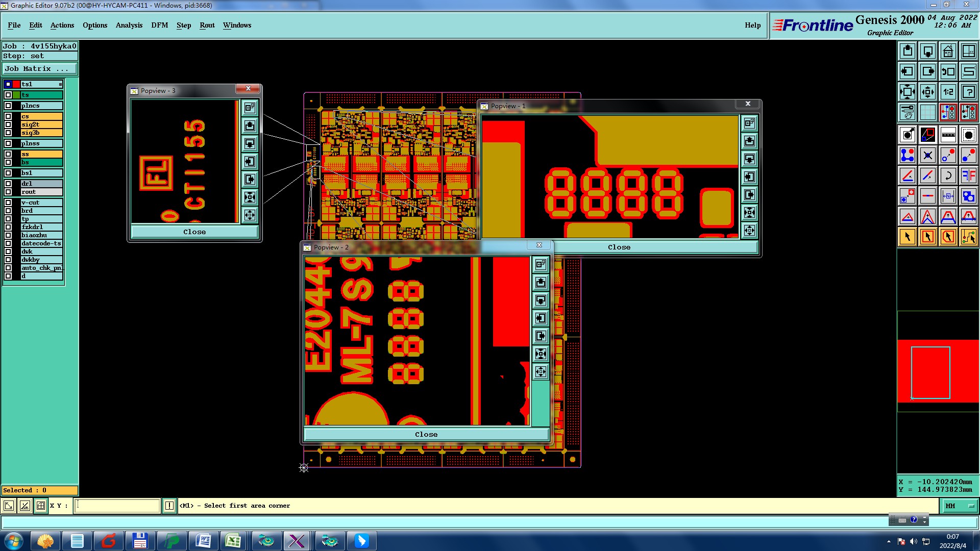Viewport: 980px width, 551px height.
Task: Enable the drl layer checkbox
Action: pos(8,184)
